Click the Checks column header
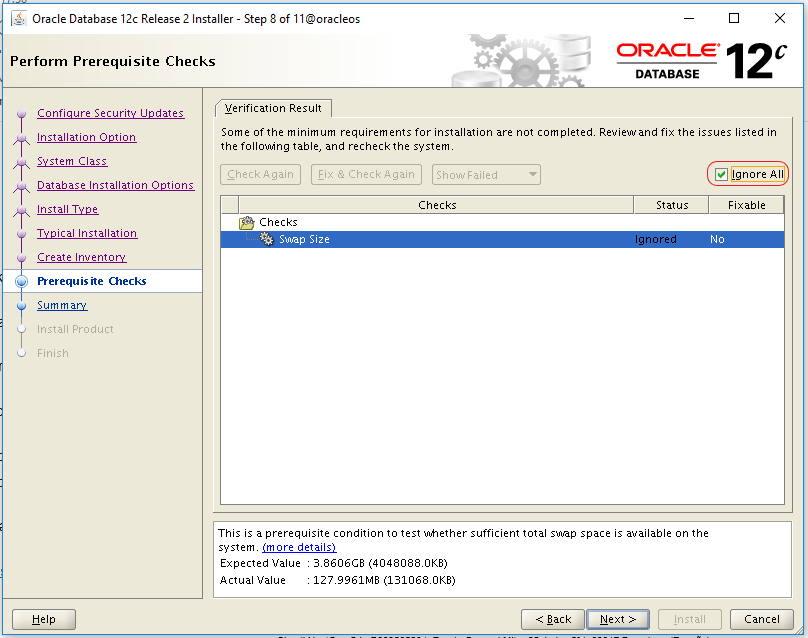The image size is (808, 638). coord(436,205)
